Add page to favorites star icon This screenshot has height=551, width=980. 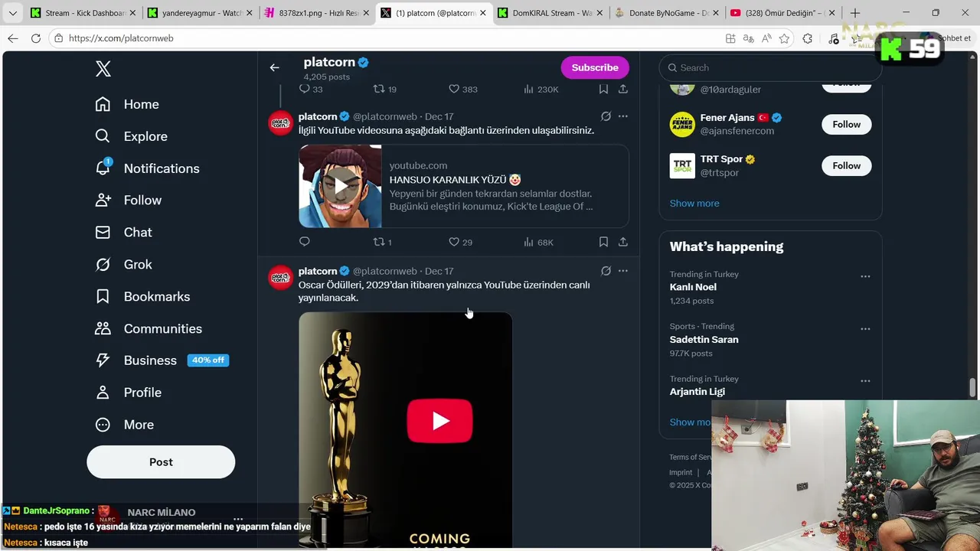[x=784, y=38]
